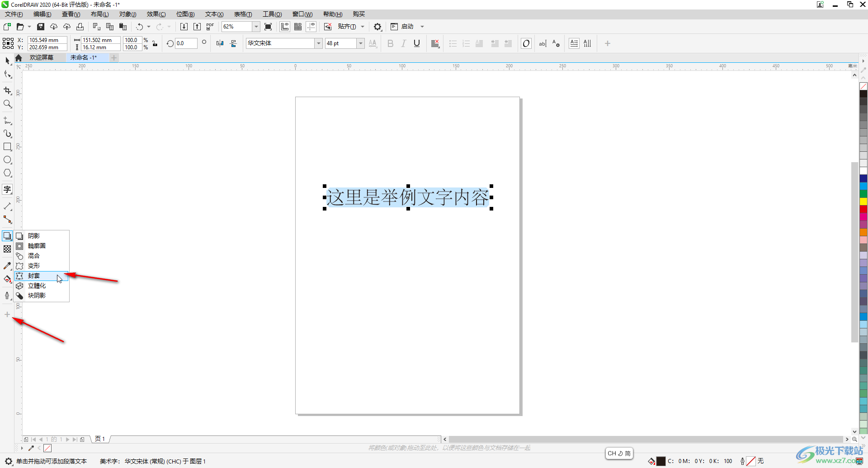Toggle Italic formatting
Viewport: 868px width, 468px height.
(404, 43)
